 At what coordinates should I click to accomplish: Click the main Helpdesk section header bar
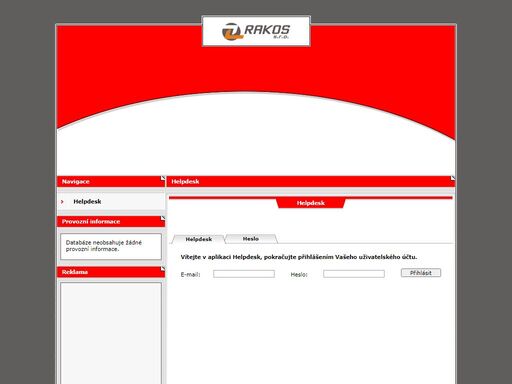click(x=311, y=181)
